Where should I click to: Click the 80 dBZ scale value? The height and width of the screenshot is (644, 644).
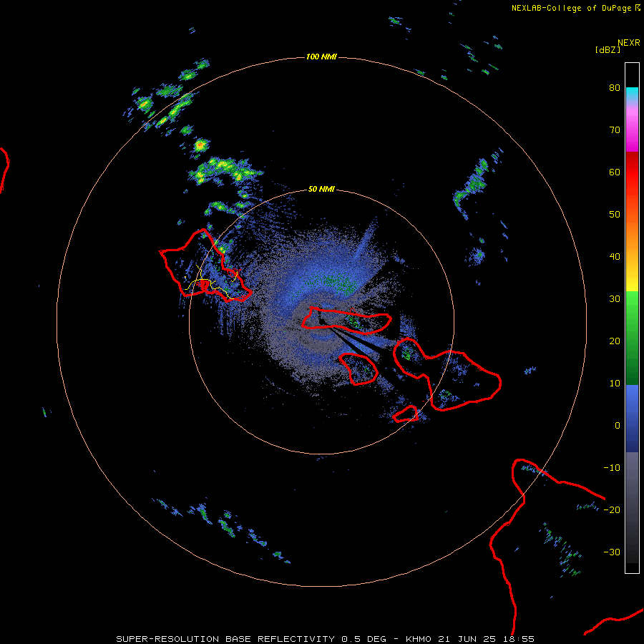(x=615, y=88)
